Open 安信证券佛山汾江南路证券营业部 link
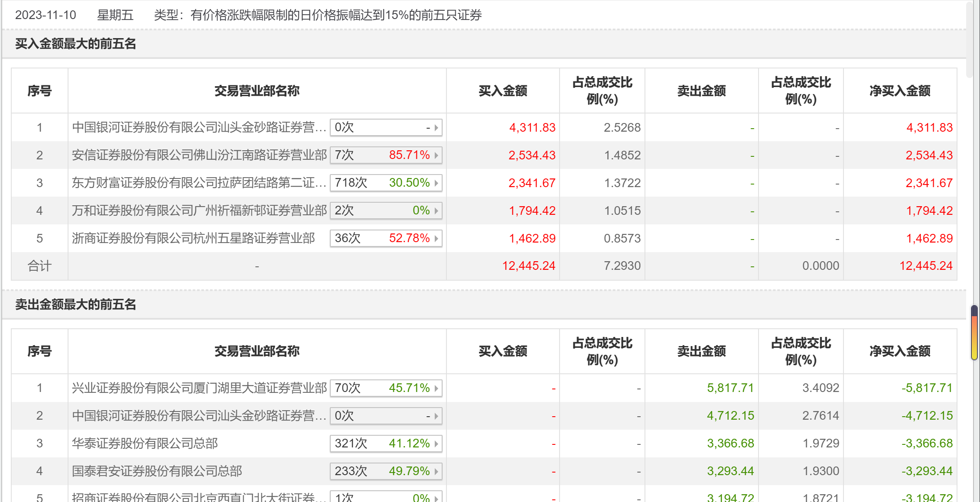The height and width of the screenshot is (502, 980). [199, 155]
